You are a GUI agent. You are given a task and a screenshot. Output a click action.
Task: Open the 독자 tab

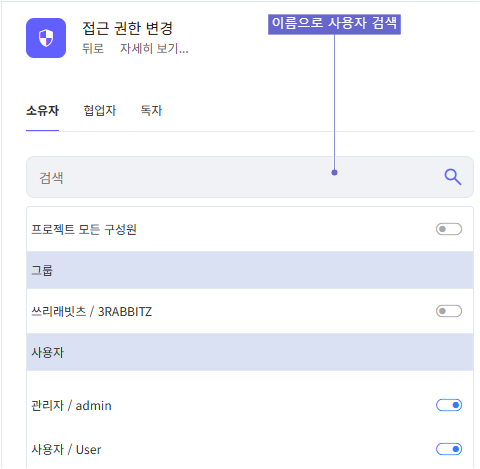pos(151,110)
